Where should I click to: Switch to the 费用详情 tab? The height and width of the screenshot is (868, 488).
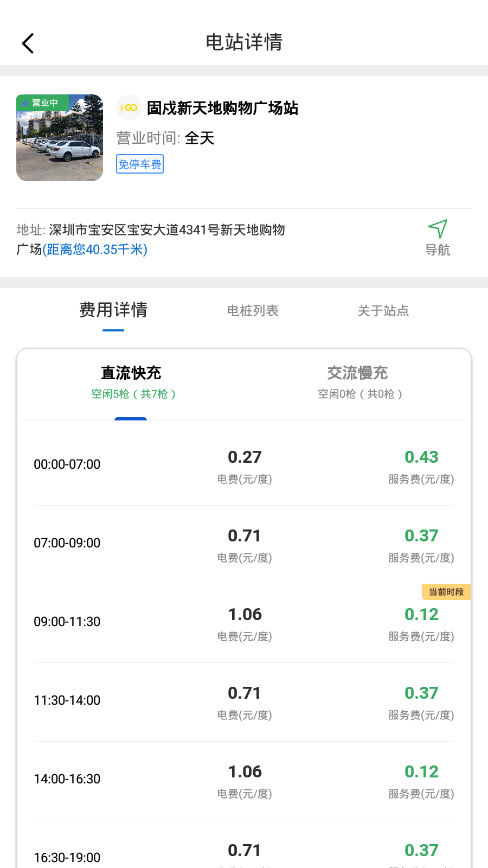point(113,310)
